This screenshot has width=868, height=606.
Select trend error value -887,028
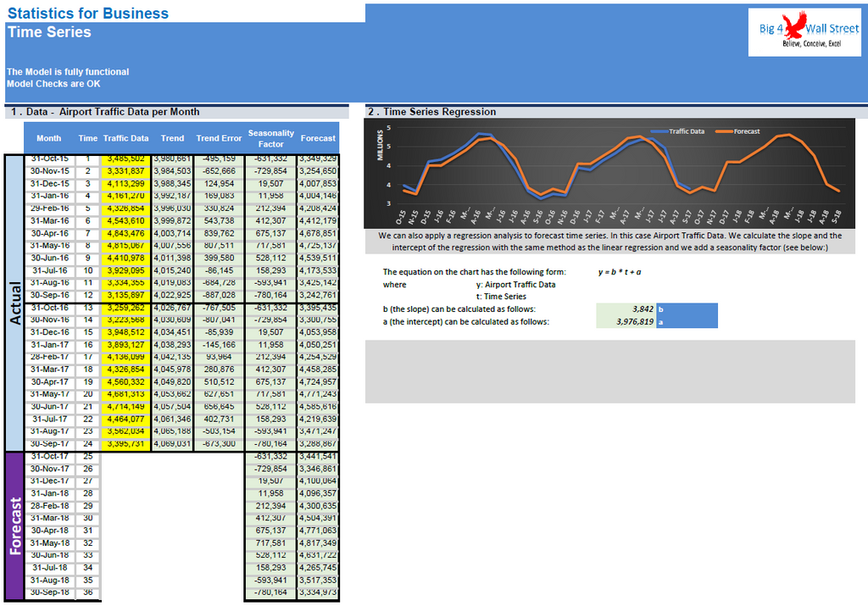coord(219,295)
